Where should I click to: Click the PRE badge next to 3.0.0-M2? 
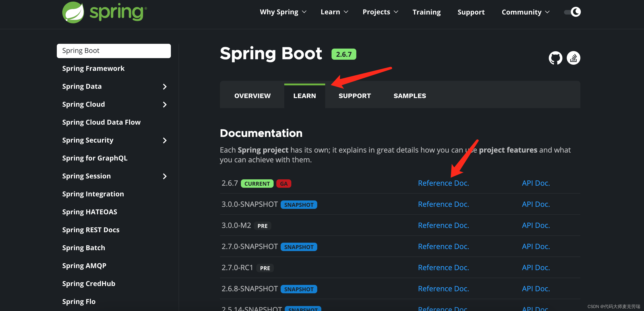pos(262,226)
